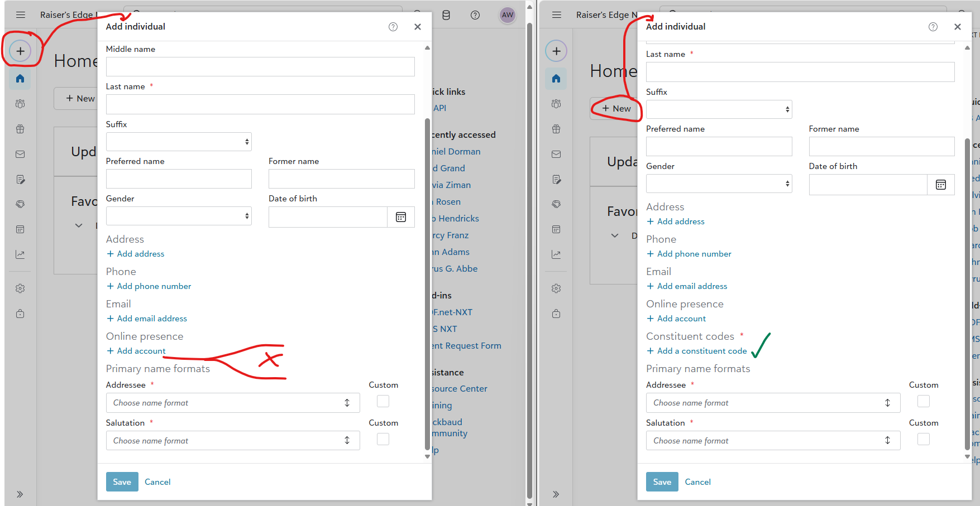
Task: Click Preferred name field in right dialog
Action: (x=719, y=147)
